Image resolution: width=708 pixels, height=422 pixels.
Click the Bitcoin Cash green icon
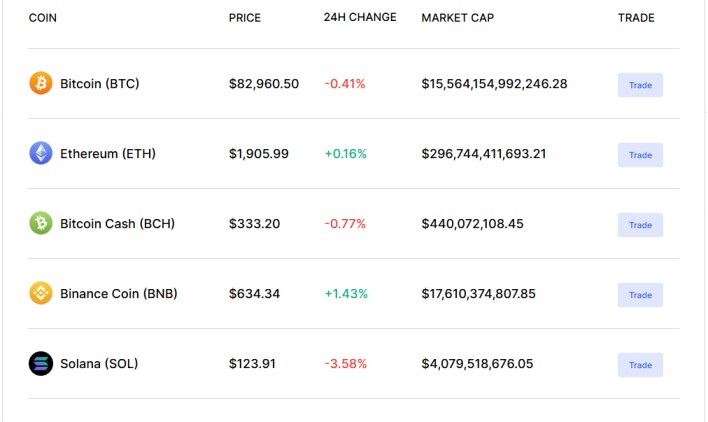tap(40, 223)
